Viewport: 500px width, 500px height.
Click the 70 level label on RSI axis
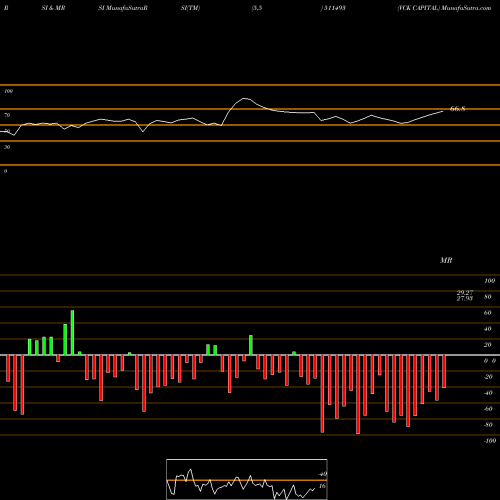click(7, 115)
